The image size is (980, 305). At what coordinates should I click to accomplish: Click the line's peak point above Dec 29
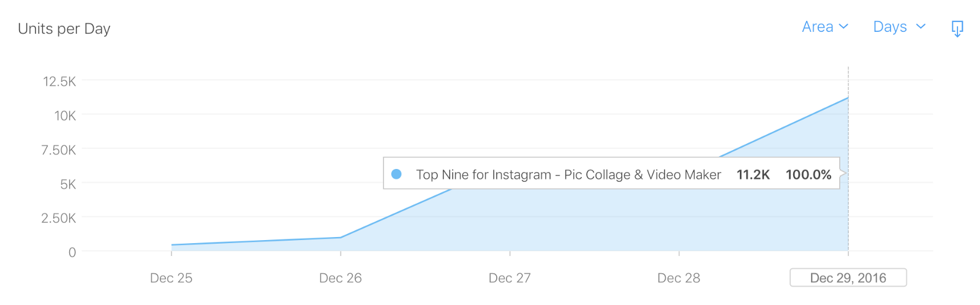848,97
